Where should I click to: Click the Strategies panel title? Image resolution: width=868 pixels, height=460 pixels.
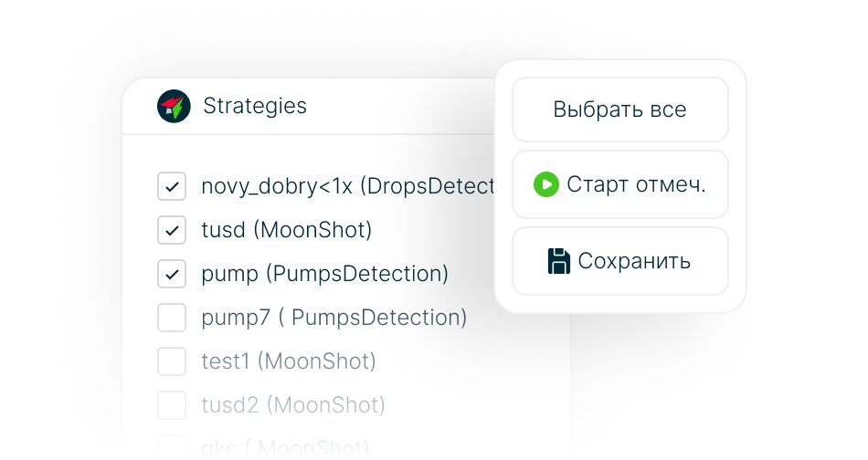255,106
